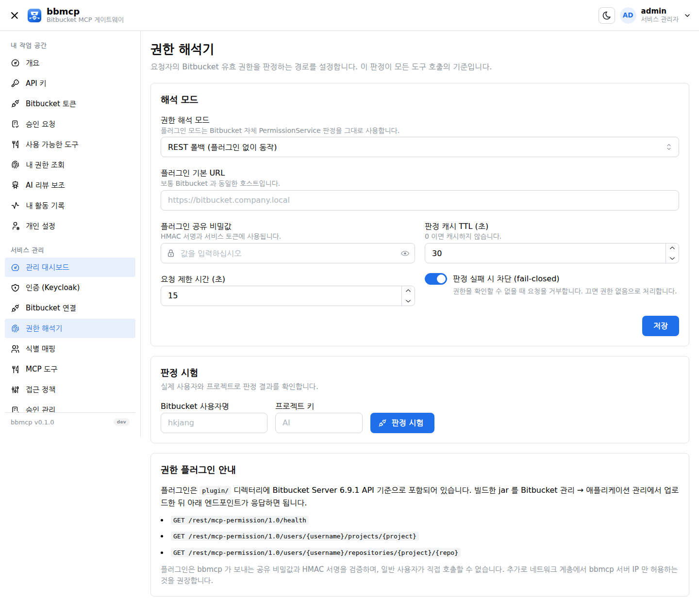This screenshot has width=699, height=616.
Task: Select 권한 해석기 in the sidebar
Action: [70, 328]
